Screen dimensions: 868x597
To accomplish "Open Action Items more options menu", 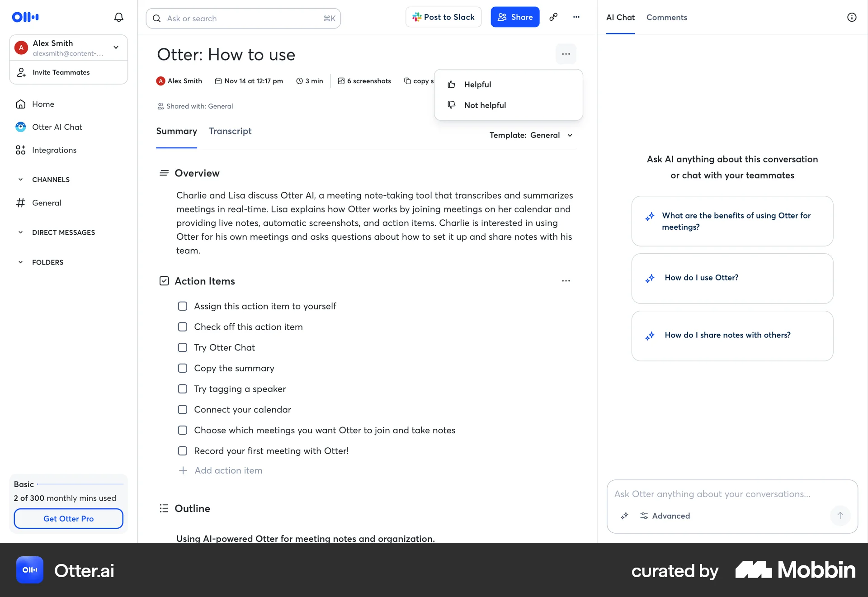I will pos(566,281).
